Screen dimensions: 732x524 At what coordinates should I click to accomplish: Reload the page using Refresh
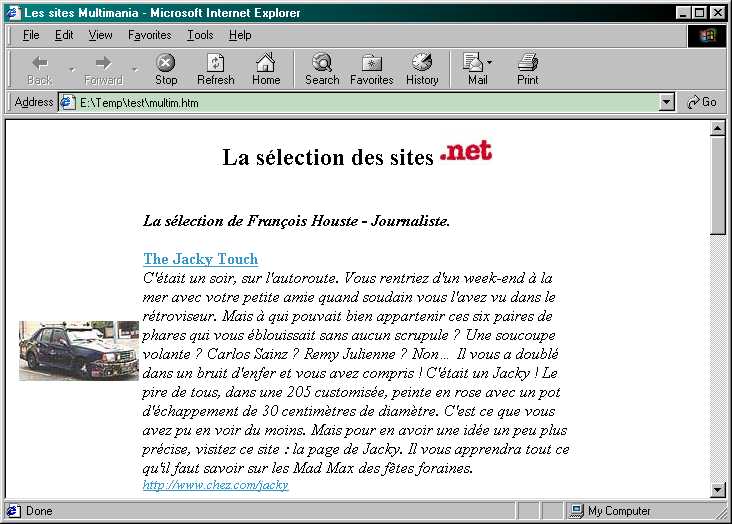tap(215, 70)
